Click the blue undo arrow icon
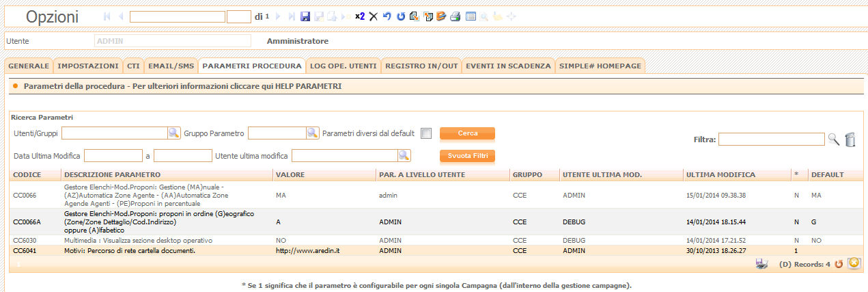868x292 pixels. pyautogui.click(x=387, y=16)
